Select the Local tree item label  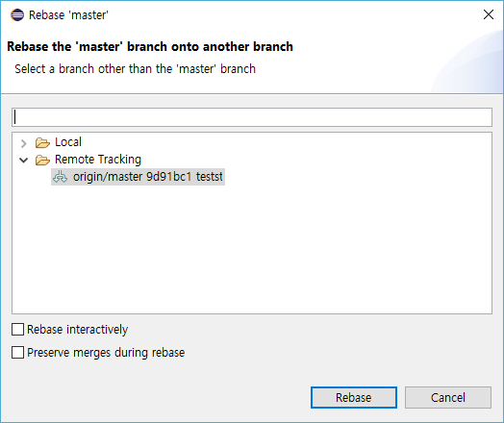[68, 142]
